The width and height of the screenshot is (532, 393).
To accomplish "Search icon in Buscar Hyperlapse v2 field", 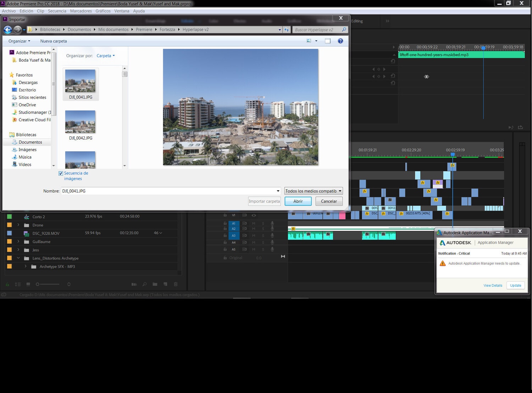I will 344,30.
